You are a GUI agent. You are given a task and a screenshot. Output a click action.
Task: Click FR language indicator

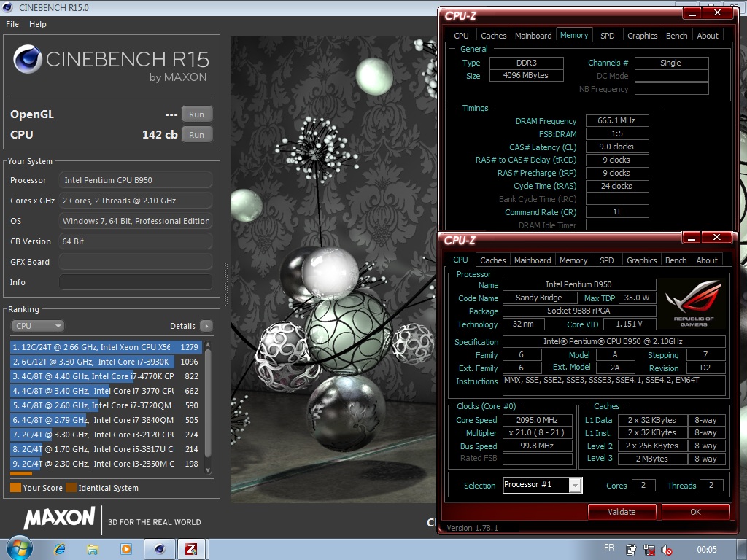pyautogui.click(x=609, y=548)
